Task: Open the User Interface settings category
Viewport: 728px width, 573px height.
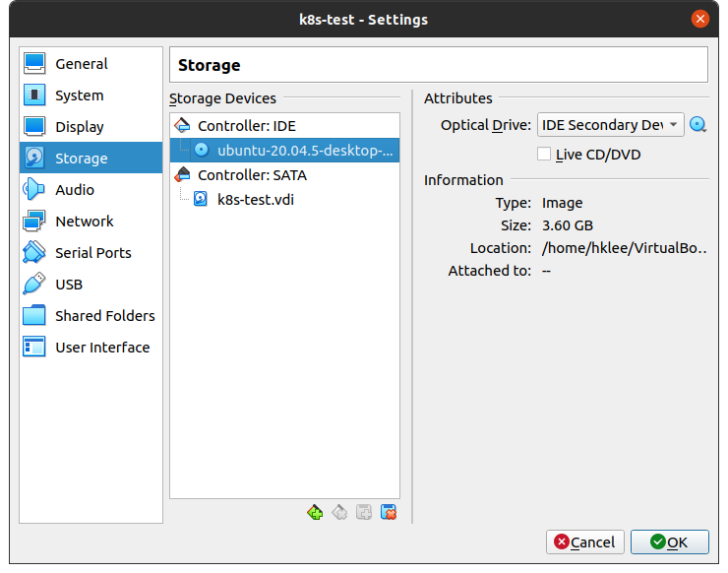Action: (91, 348)
